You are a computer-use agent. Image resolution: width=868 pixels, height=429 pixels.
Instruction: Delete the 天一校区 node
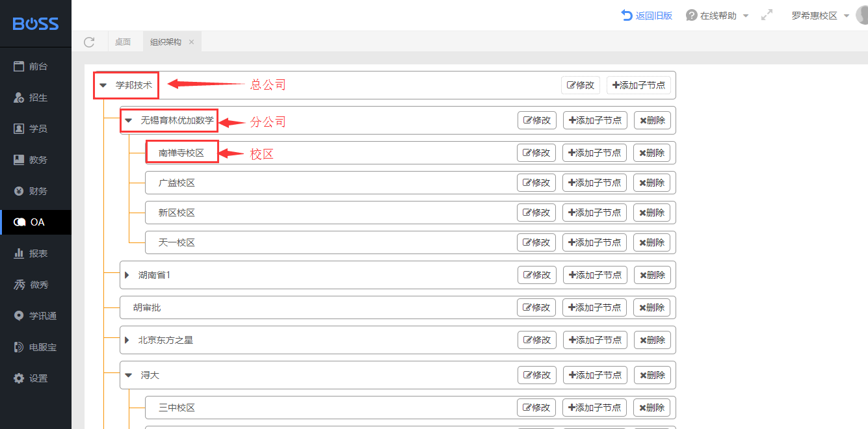tap(651, 242)
